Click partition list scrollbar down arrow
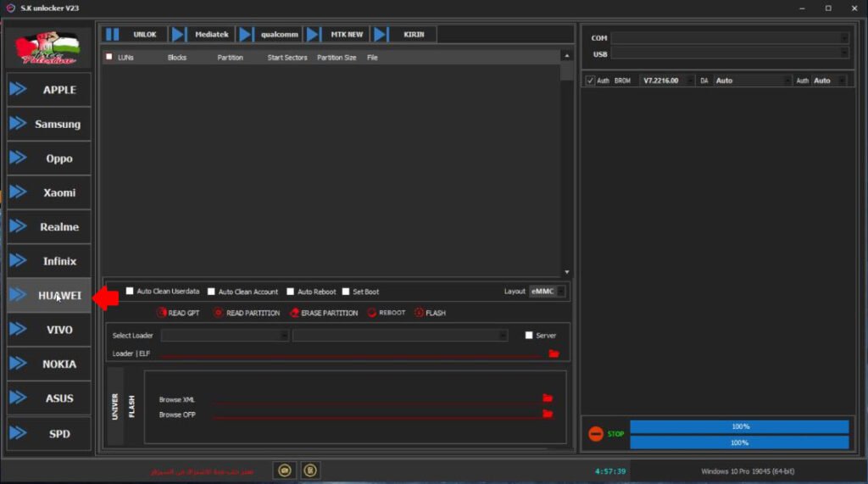 click(x=566, y=272)
